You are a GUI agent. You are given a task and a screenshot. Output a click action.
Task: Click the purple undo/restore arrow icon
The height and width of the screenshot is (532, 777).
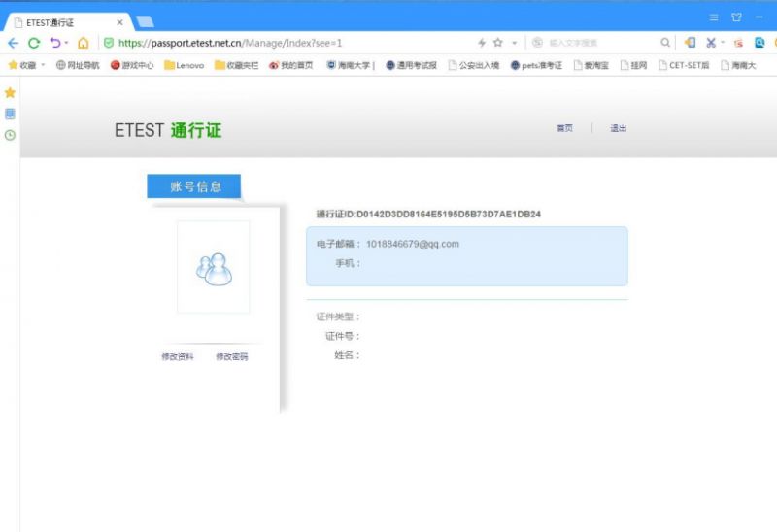(x=55, y=43)
